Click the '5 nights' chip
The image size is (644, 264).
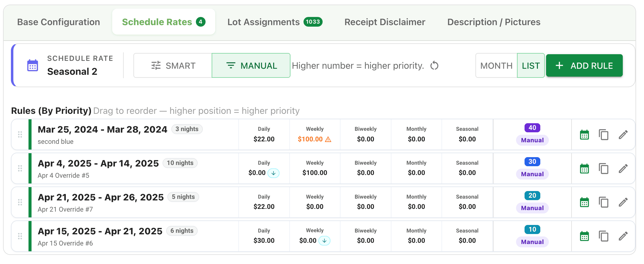click(x=183, y=197)
